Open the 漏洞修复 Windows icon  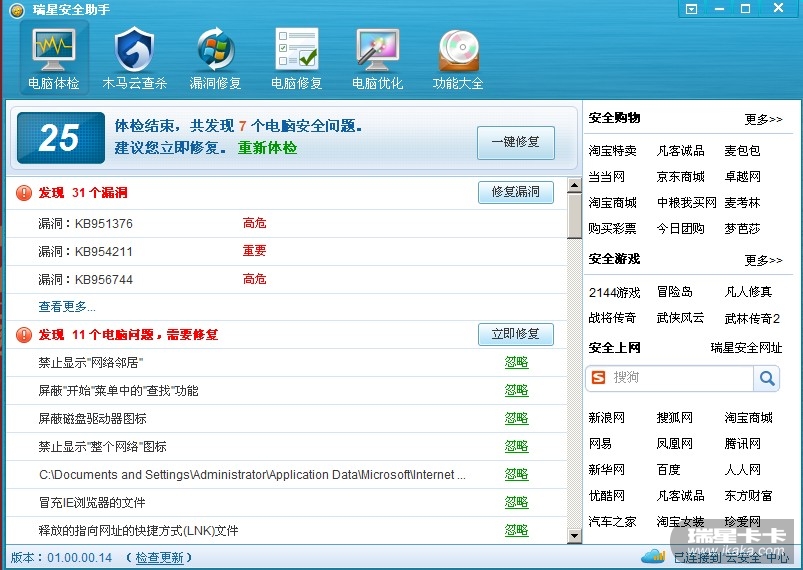(x=216, y=50)
